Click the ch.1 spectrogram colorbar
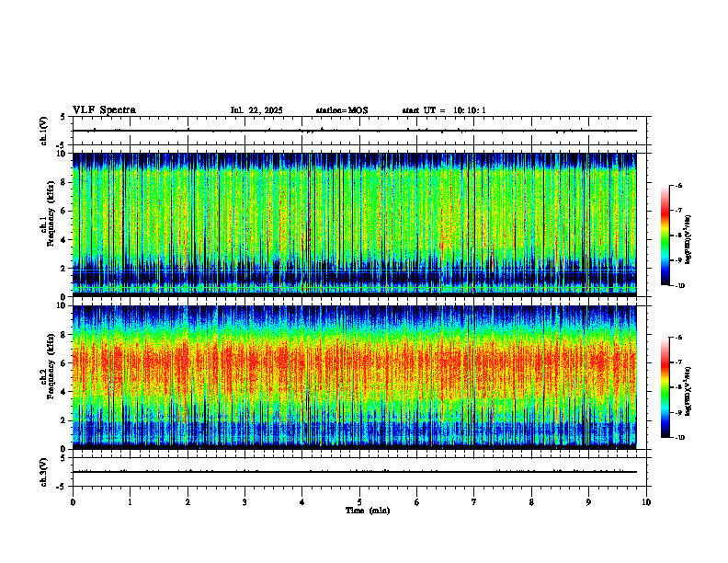This screenshot has height=563, width=728. [x=665, y=236]
